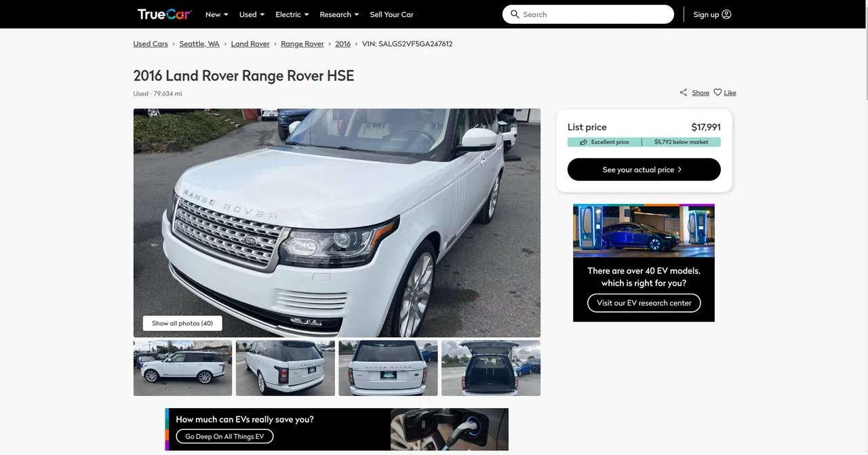The width and height of the screenshot is (868, 455).
Task: Click the TrueCar logo
Action: [x=164, y=14]
